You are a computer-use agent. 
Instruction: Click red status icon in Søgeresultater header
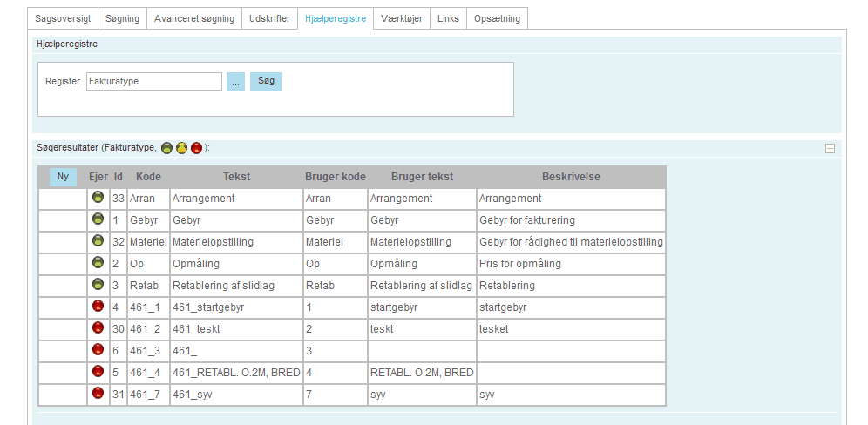coord(196,148)
